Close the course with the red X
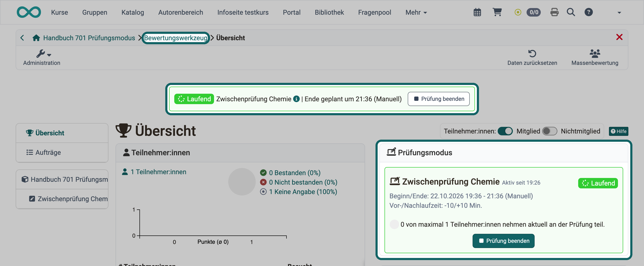This screenshot has width=644, height=266. tap(619, 37)
